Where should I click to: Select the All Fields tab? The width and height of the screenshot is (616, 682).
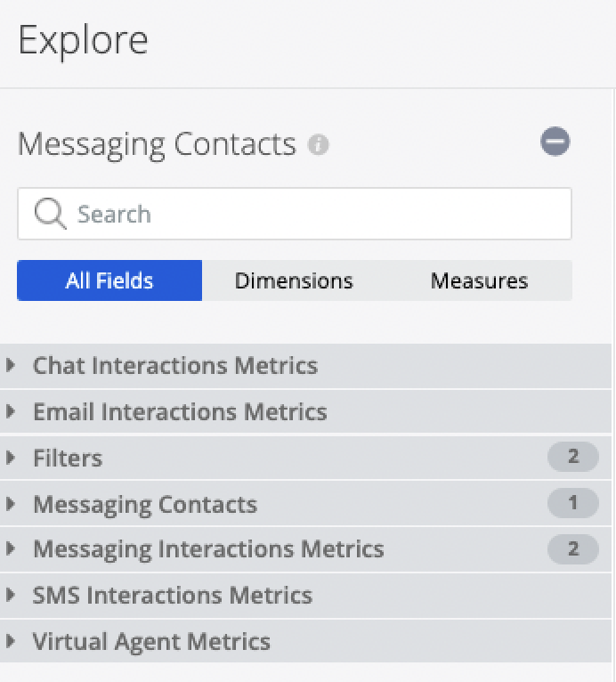[x=109, y=281]
